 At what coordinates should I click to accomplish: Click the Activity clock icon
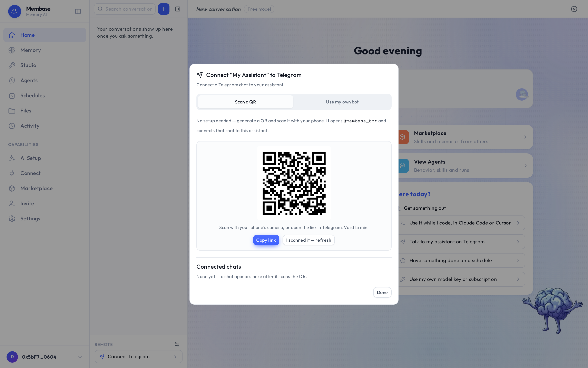point(12,126)
